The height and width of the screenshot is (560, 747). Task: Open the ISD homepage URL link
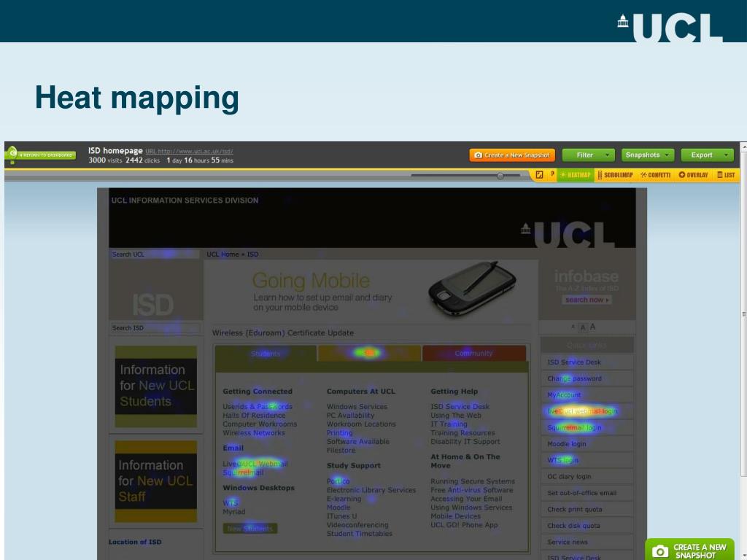click(189, 152)
